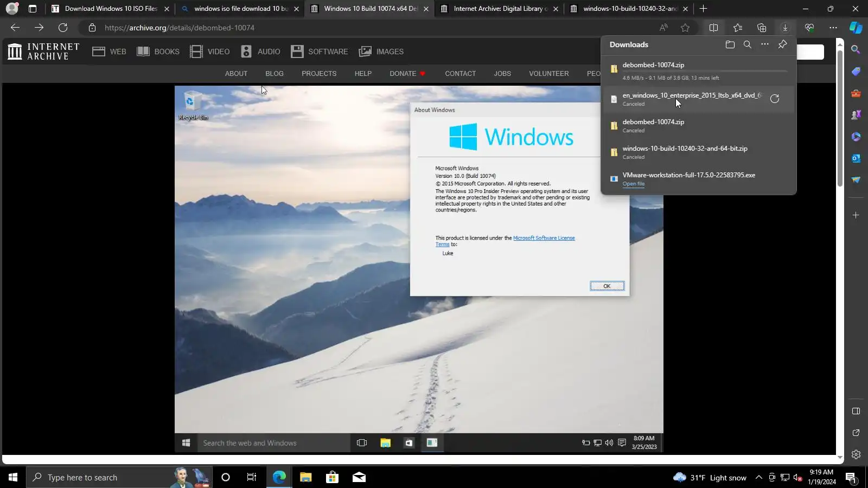Open Collections in the toolbar
868x488 pixels.
click(762, 28)
